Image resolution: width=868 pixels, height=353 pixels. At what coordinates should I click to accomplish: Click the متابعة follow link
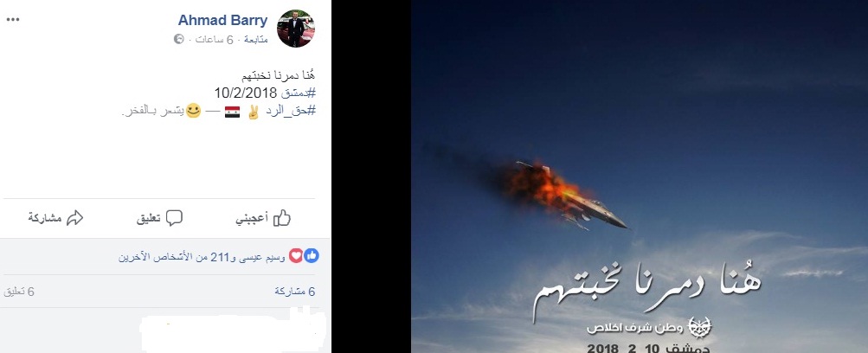click(256, 39)
